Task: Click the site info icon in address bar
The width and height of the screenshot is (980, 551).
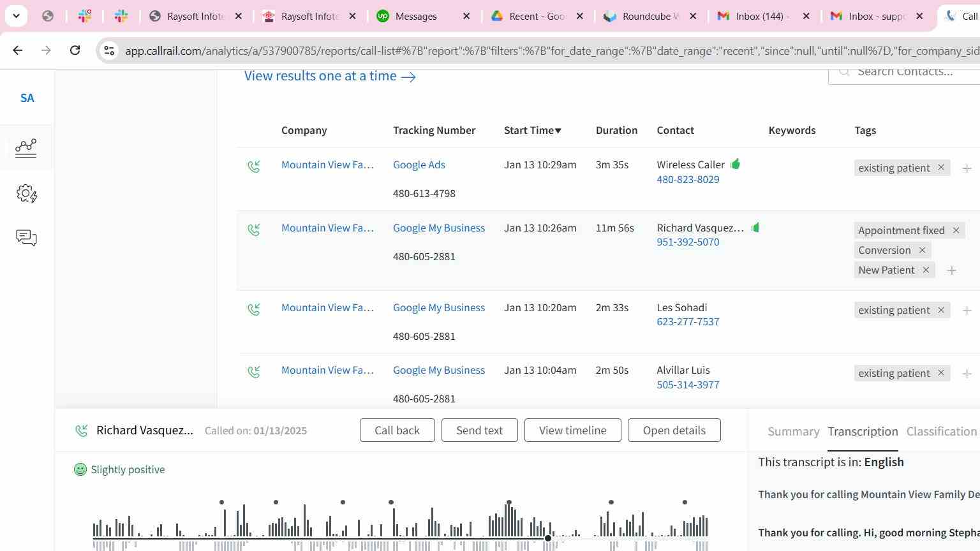Action: tap(109, 50)
